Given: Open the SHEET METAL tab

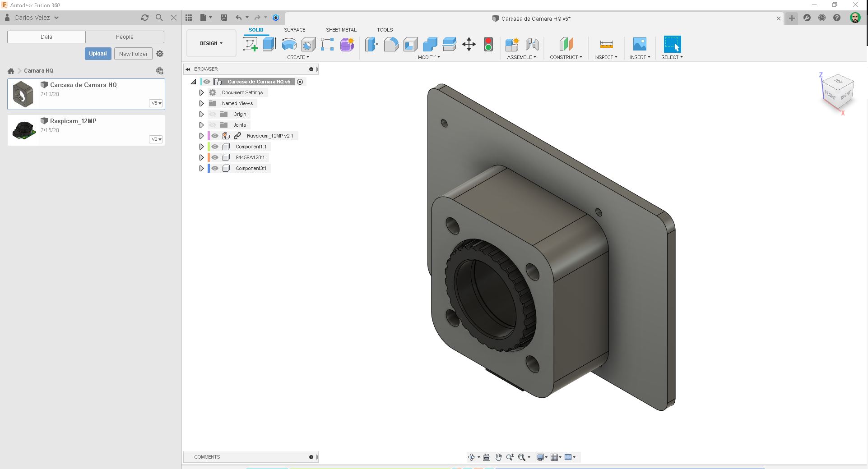Looking at the screenshot, I should (341, 30).
